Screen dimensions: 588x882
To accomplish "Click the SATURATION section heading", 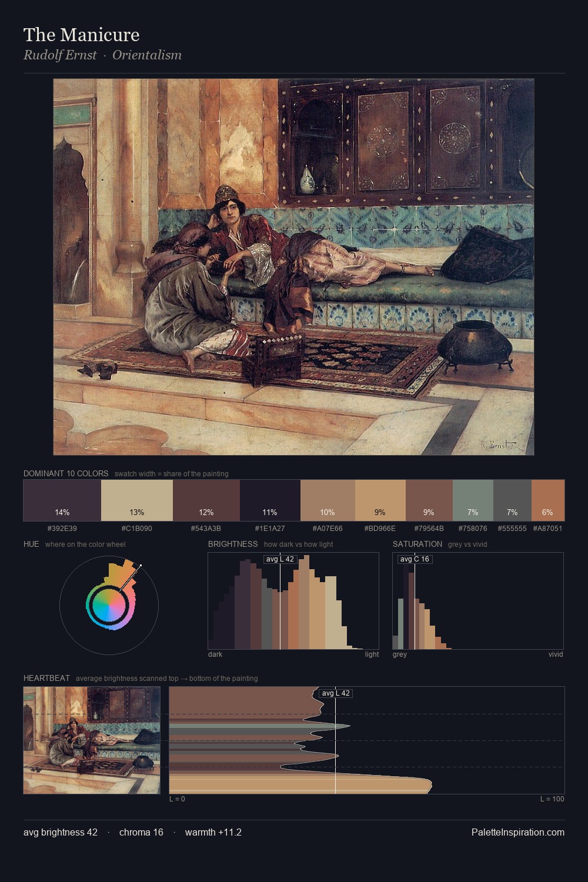I will pyautogui.click(x=417, y=544).
